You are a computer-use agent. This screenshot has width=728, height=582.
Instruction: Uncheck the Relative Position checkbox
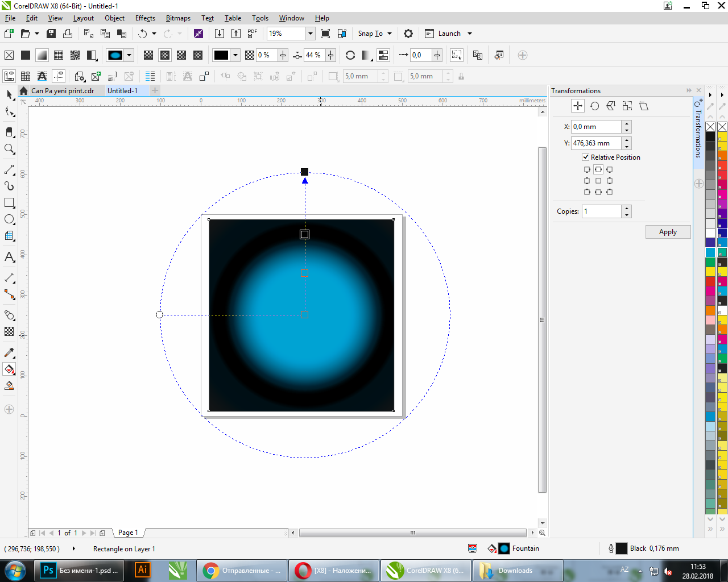[x=585, y=157]
